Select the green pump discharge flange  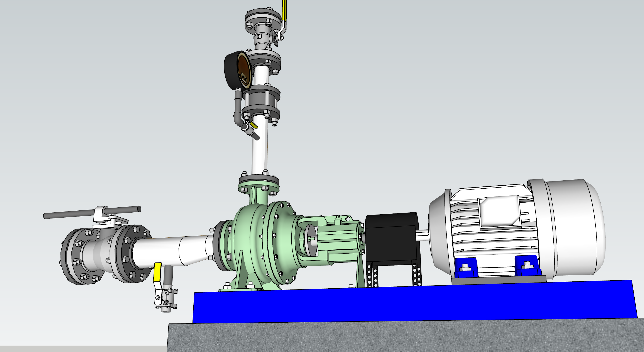tap(259, 188)
